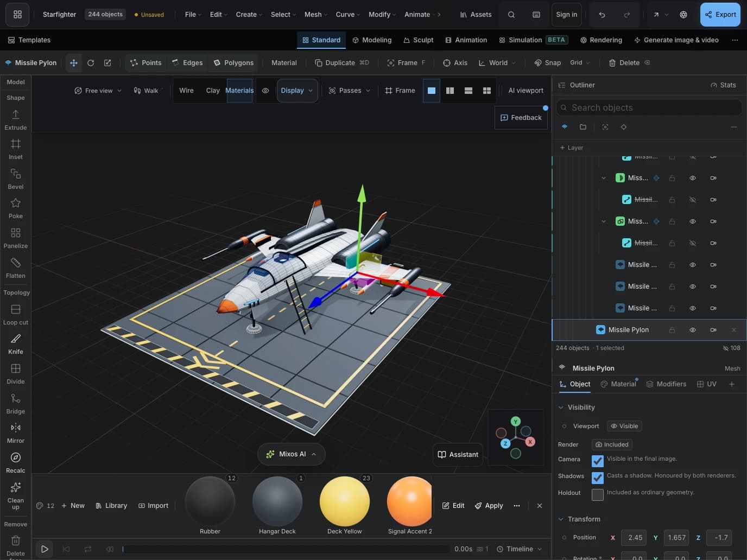Open the Passes dropdown
The width and height of the screenshot is (747, 560).
[x=350, y=91]
